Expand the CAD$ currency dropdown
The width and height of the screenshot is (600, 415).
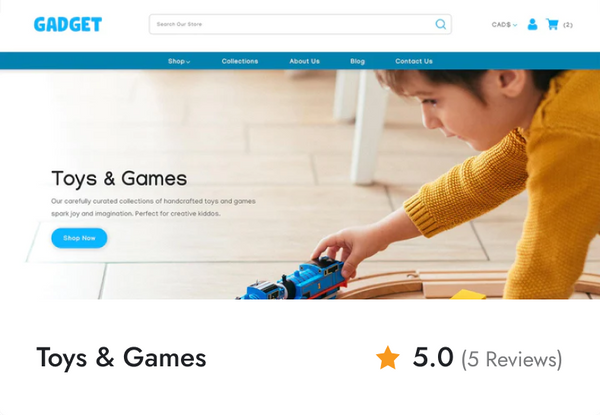pyautogui.click(x=504, y=24)
